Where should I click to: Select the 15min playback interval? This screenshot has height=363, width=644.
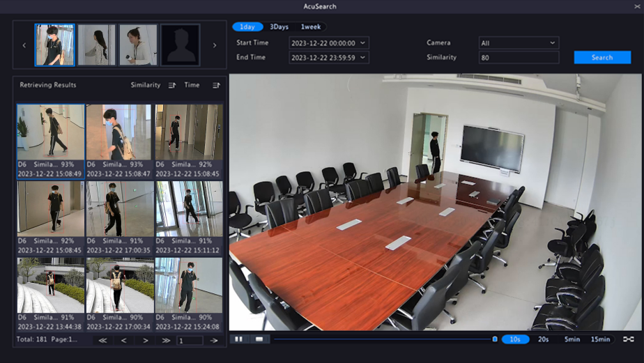click(x=600, y=339)
